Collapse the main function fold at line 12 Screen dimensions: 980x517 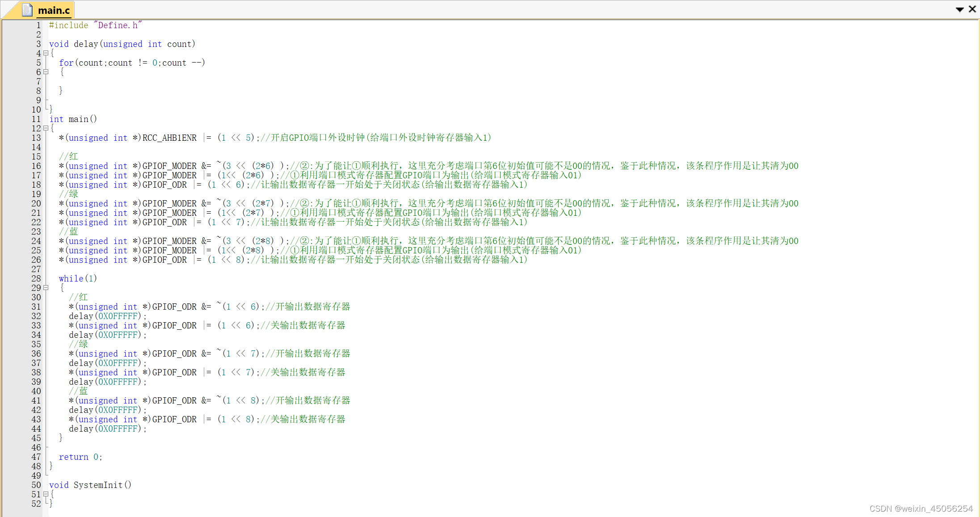click(46, 128)
